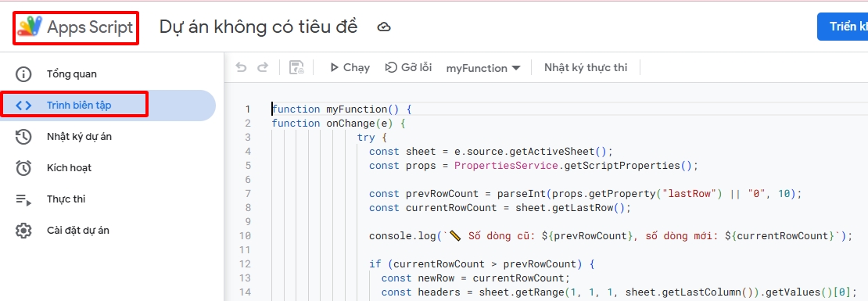Select the Trình biên tập editor tab
This screenshot has width=868, height=301.
coord(108,105)
